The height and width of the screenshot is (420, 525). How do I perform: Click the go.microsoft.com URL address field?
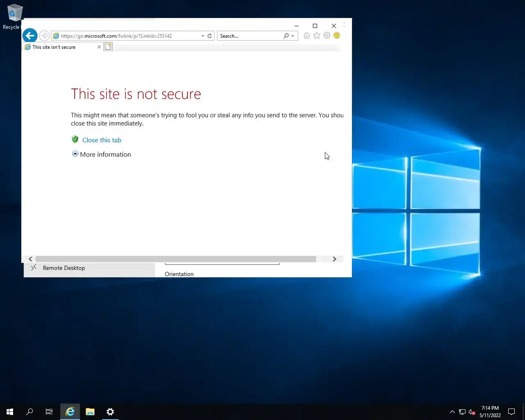(130, 36)
